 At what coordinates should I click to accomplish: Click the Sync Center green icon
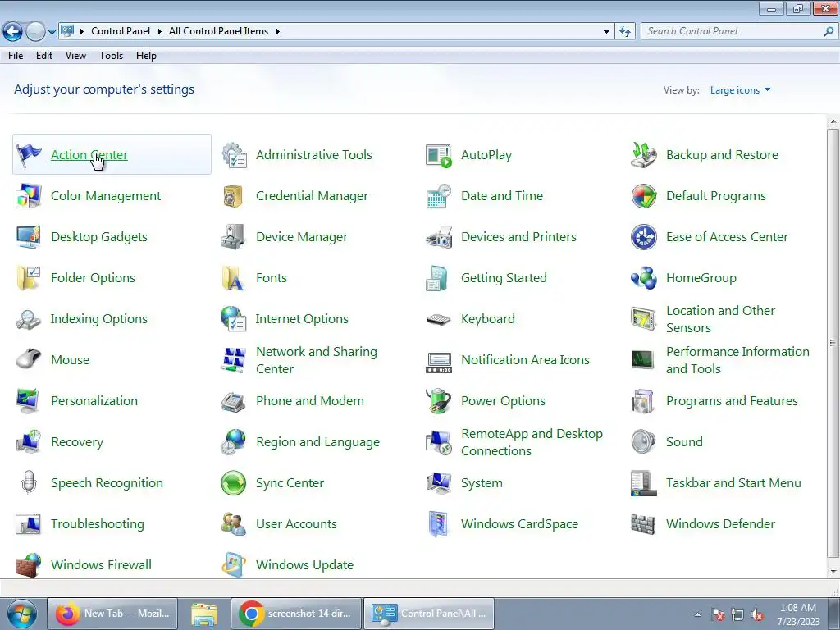tap(234, 482)
